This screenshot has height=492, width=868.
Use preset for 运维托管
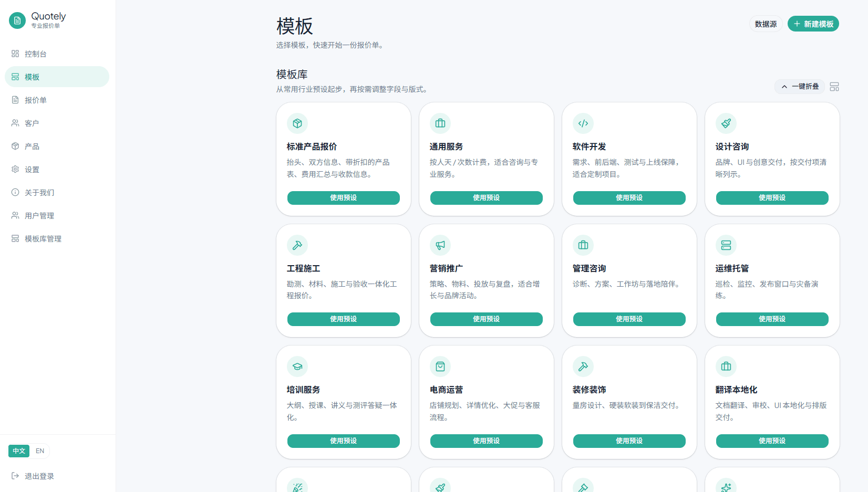[772, 319]
